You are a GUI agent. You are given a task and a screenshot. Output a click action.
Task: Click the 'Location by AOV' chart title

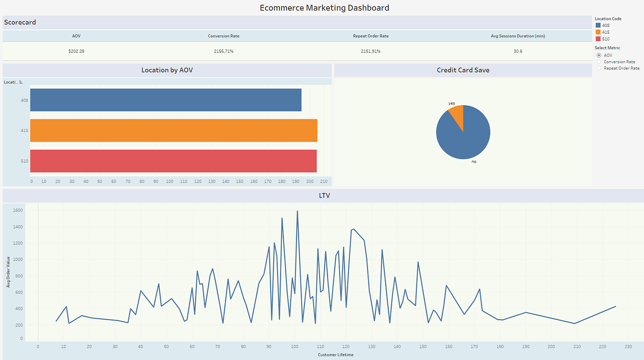(x=167, y=70)
